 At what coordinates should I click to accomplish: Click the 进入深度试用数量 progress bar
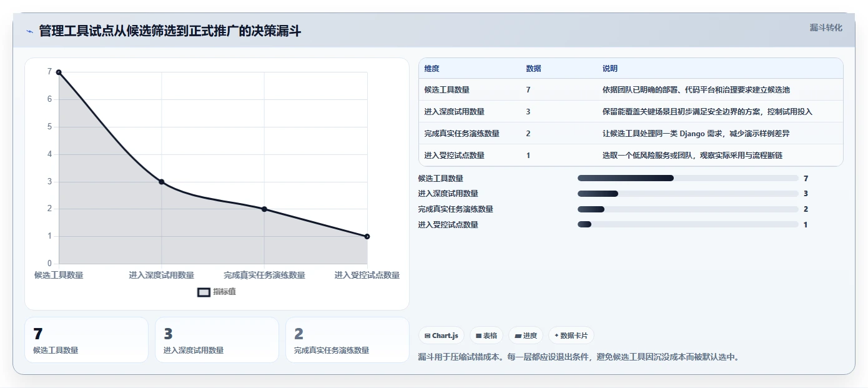click(x=688, y=194)
